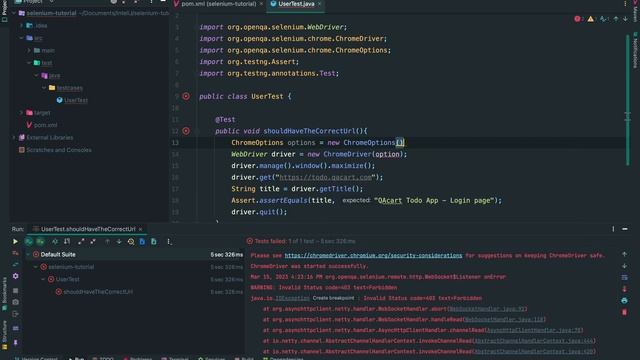Collapse the testcases package
This screenshot has height=360, width=640.
[x=44, y=88]
